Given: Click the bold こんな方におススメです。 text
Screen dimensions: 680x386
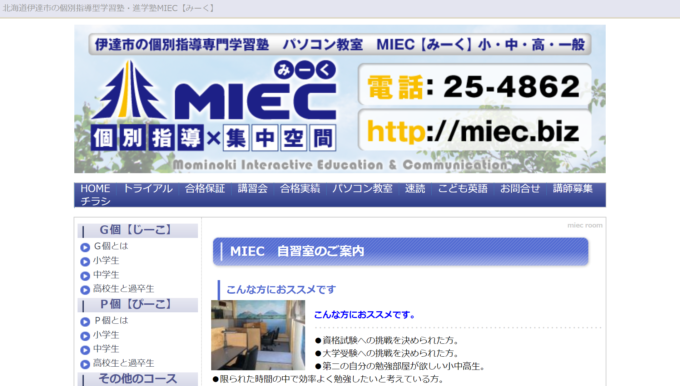Looking at the screenshot, I should 364,315.
